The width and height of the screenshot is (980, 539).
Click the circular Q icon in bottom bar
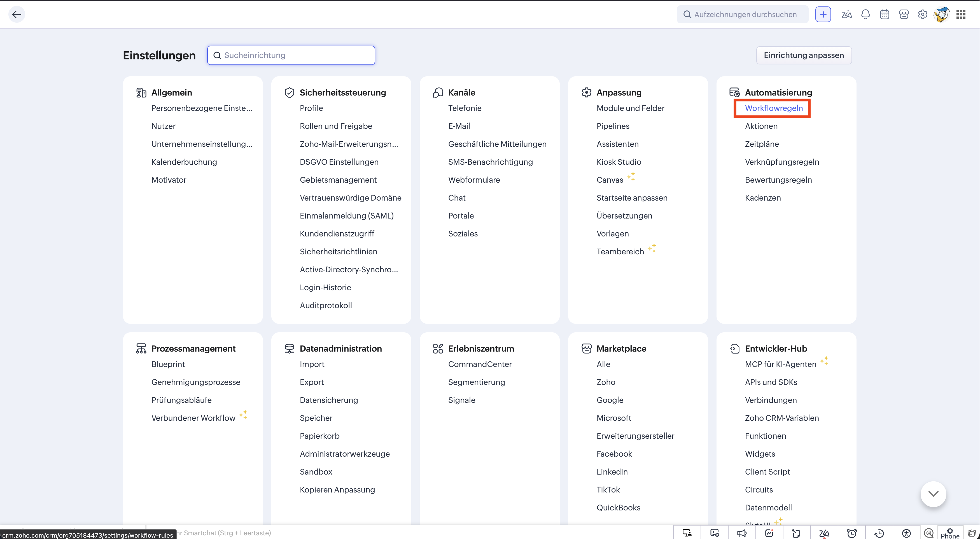(x=929, y=533)
